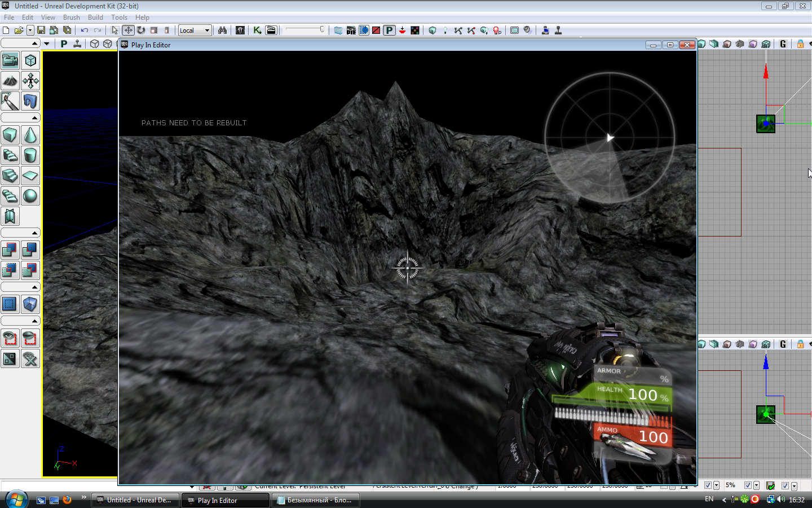Viewport: 812px width, 508px height.
Task: Toggle the checkbox beside the autosave icon
Action: coord(785,485)
